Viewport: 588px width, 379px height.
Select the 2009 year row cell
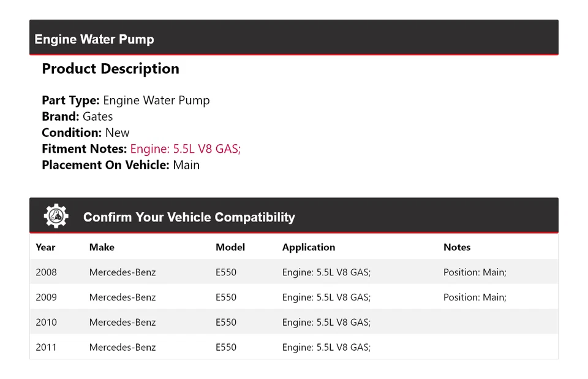click(x=46, y=297)
